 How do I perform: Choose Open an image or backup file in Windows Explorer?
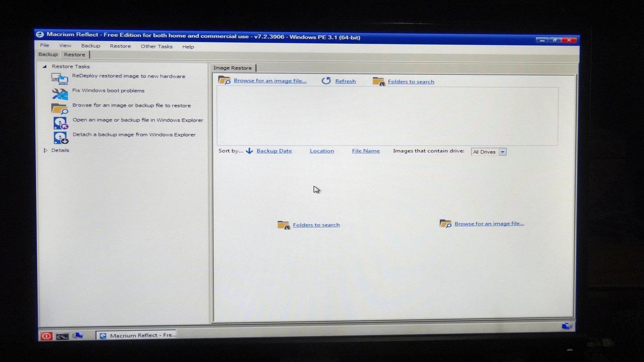tap(138, 120)
